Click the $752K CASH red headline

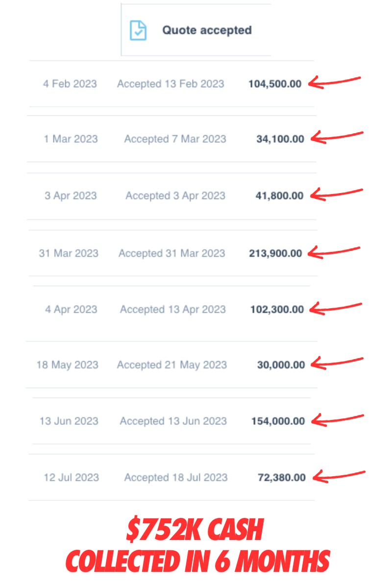pos(195,530)
